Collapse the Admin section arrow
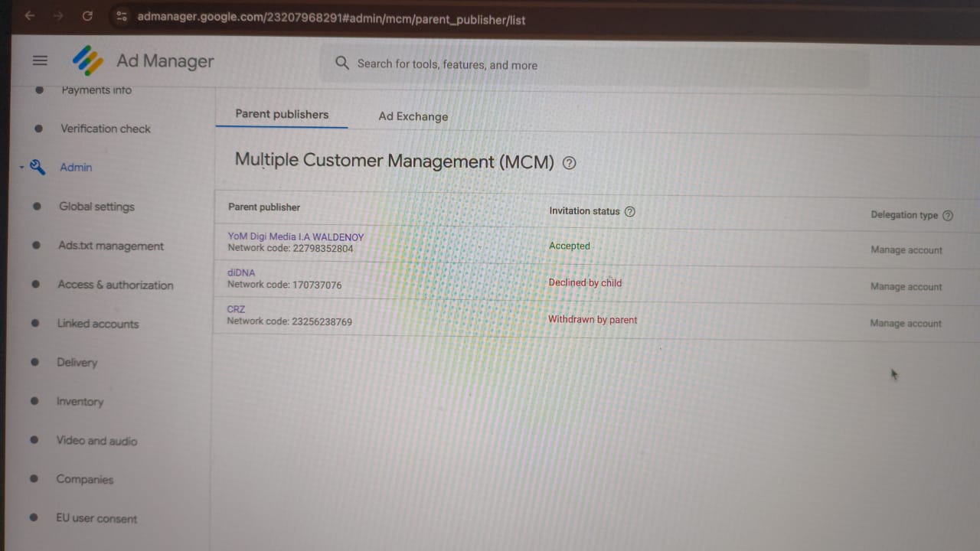Image resolution: width=980 pixels, height=551 pixels. [21, 167]
